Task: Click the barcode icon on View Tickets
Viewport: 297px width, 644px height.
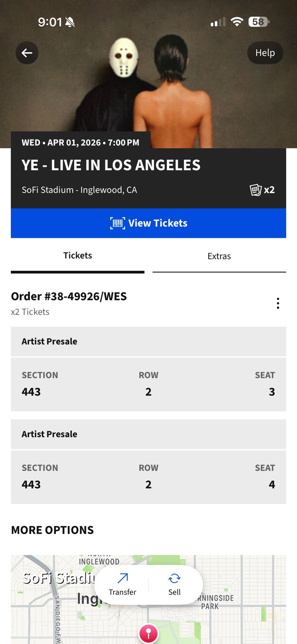Action: [x=118, y=223]
